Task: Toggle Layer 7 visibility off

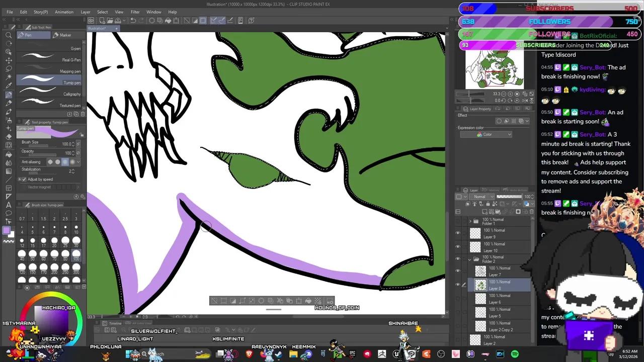Action: [457, 270]
